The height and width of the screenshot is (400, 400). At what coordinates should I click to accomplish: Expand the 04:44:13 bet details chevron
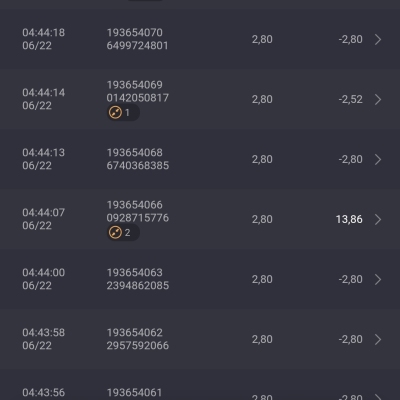(x=378, y=159)
